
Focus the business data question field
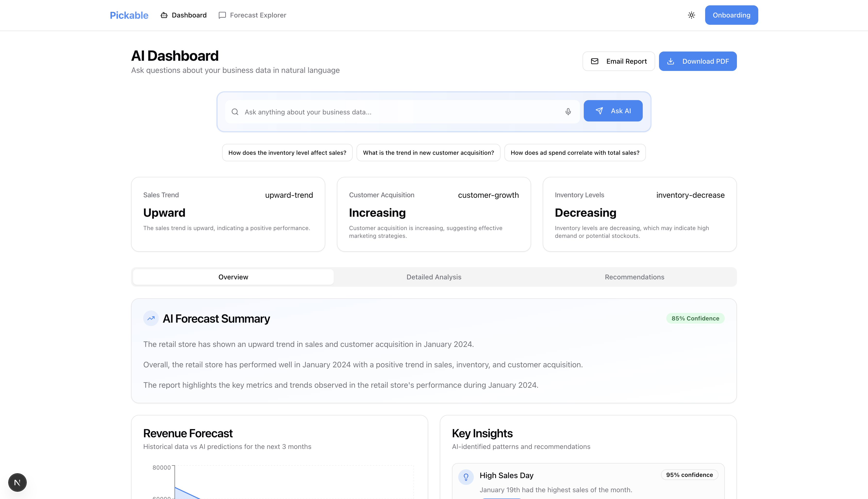click(401, 112)
